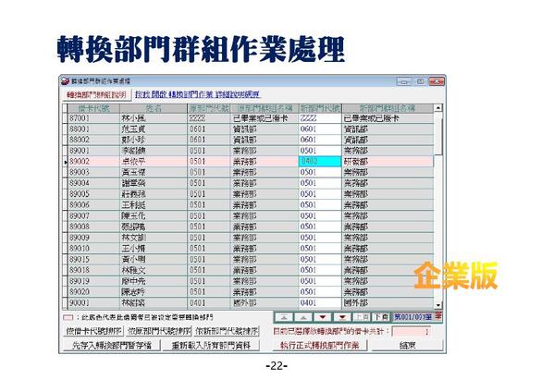Open the blue detailed instructions web link
The image size is (554, 392).
click(198, 94)
